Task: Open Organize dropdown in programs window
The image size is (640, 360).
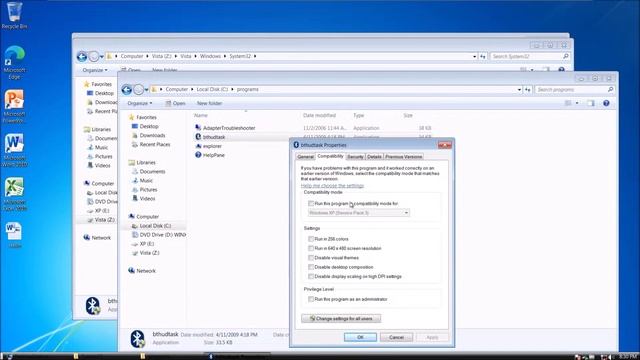Action: [140, 103]
